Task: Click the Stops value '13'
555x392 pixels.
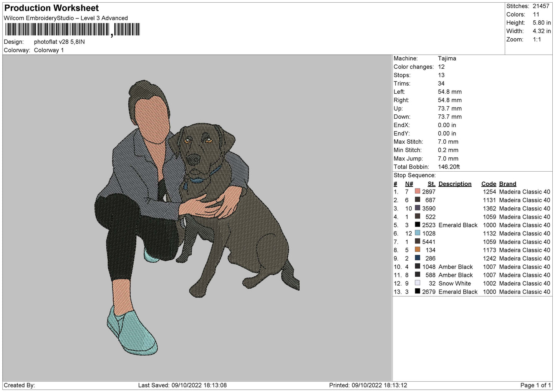Action: [441, 75]
